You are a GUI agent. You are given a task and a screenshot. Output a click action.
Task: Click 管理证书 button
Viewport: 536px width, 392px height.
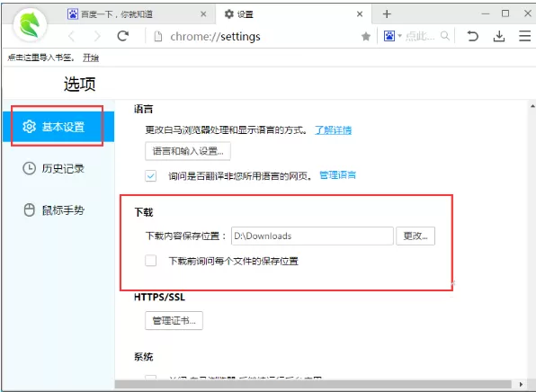tap(174, 321)
